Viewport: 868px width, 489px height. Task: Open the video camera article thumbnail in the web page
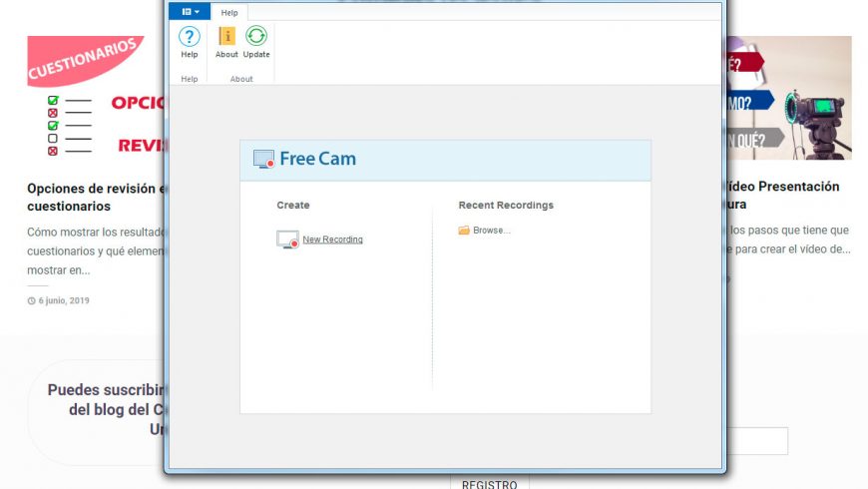789,98
